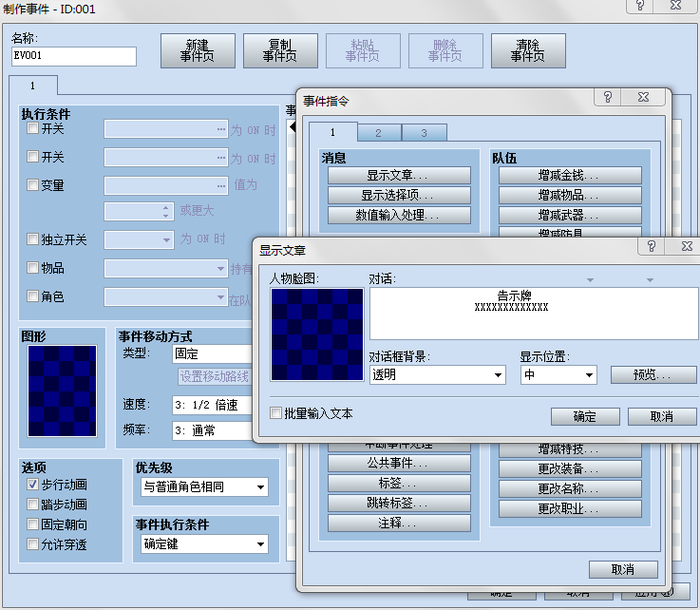Close the 显示文章 dialog
Image resolution: width=700 pixels, height=610 pixels.
(687, 246)
